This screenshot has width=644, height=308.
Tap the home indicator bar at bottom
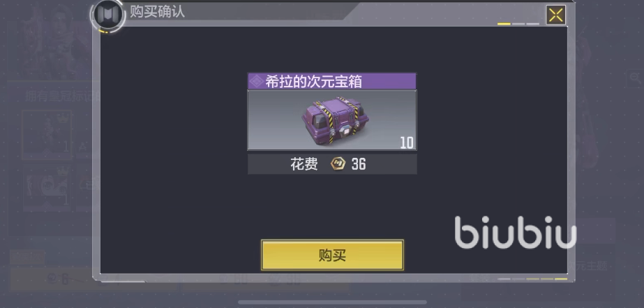point(332,302)
